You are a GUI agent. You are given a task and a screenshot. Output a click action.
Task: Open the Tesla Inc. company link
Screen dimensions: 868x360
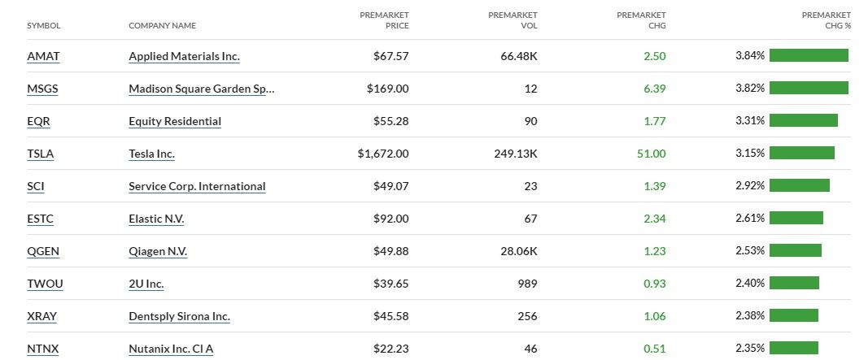(x=151, y=154)
